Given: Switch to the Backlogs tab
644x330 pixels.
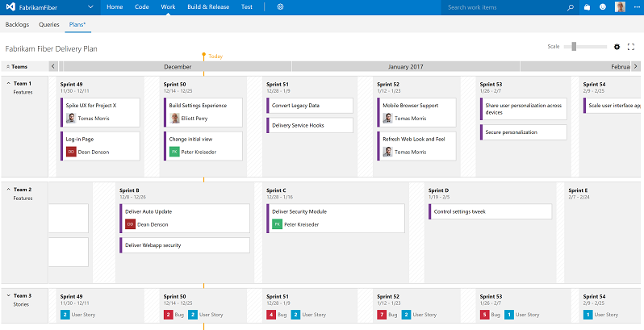Looking at the screenshot, I should (17, 25).
